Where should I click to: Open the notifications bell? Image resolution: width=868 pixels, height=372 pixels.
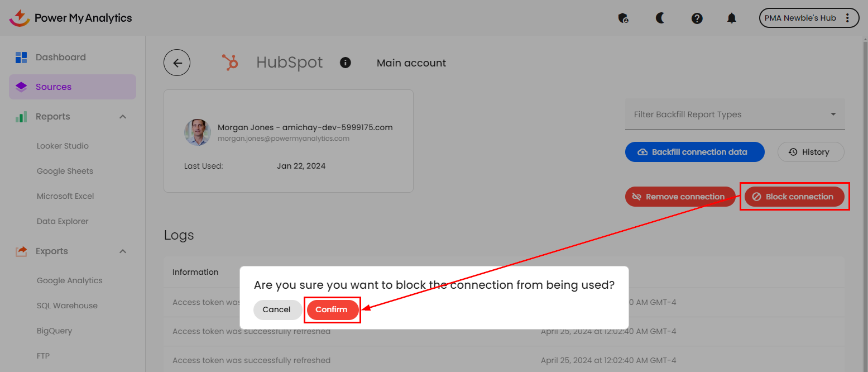click(731, 18)
